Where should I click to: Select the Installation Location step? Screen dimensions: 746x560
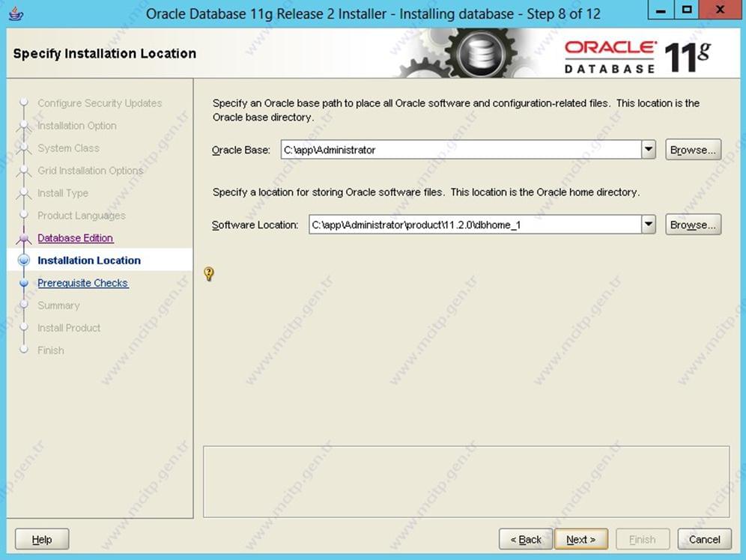(89, 260)
